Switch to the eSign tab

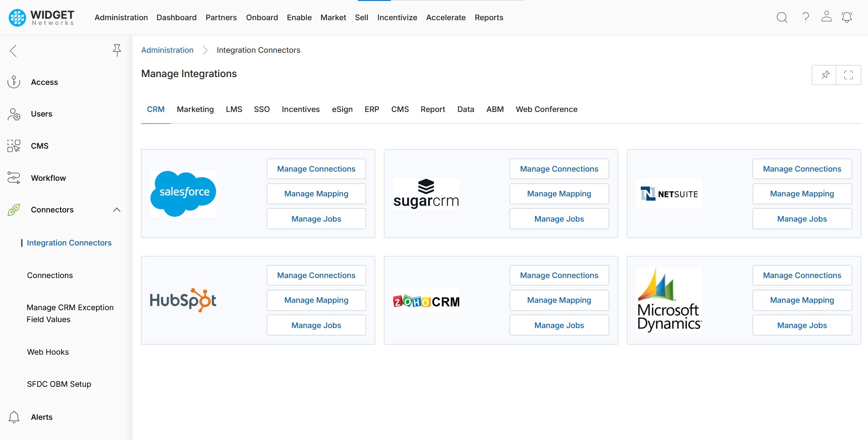[342, 109]
